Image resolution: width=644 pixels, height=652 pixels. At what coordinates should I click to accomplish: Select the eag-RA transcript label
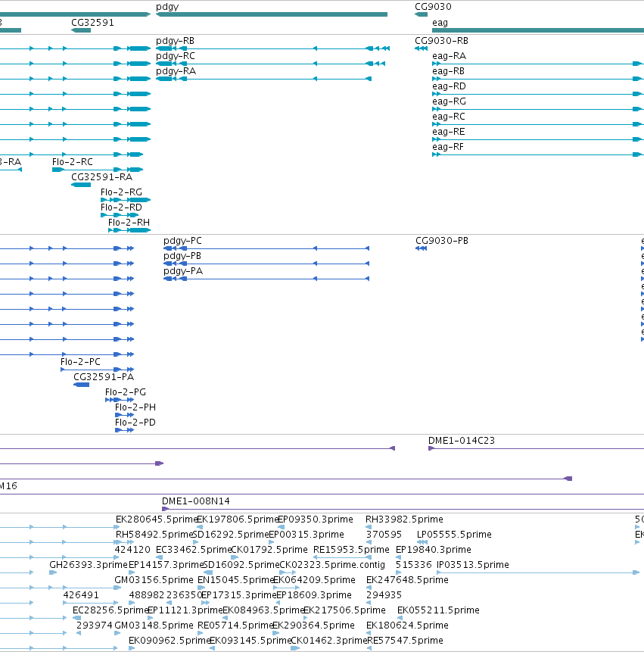450,56
